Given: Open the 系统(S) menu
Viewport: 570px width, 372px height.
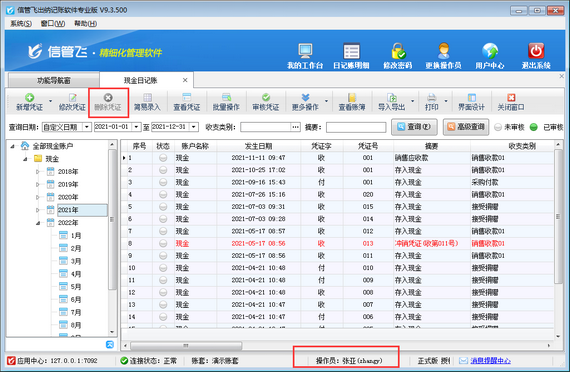Looking at the screenshot, I should click(21, 24).
